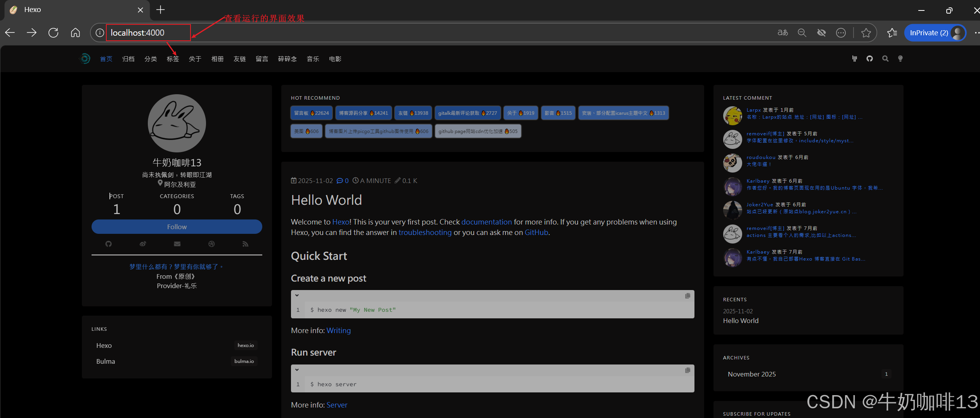The width and height of the screenshot is (980, 418).
Task: Close the Hexo tab
Action: coord(140,10)
